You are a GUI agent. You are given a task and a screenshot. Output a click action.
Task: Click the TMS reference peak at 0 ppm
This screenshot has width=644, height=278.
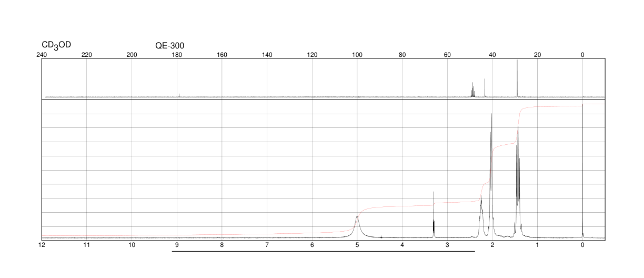tap(582, 171)
